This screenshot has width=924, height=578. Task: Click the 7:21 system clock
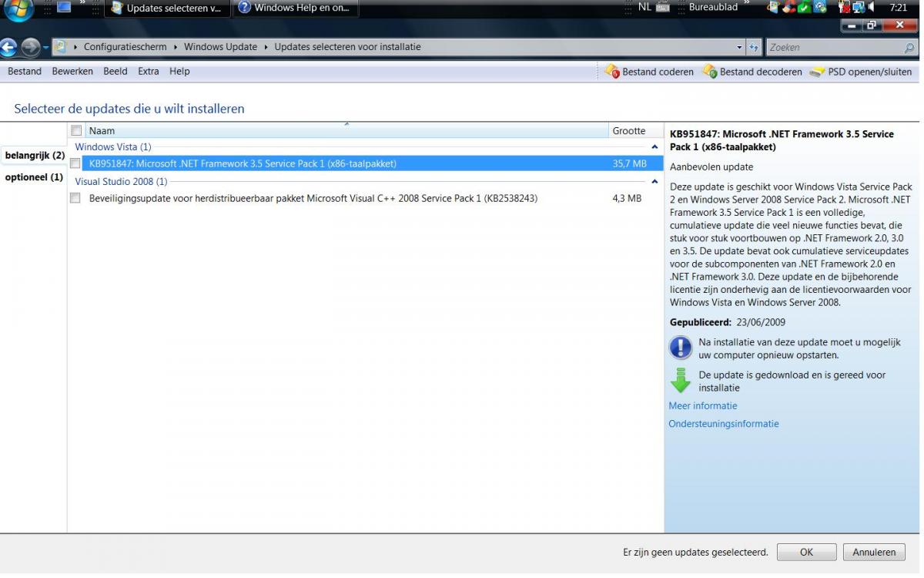tap(898, 8)
